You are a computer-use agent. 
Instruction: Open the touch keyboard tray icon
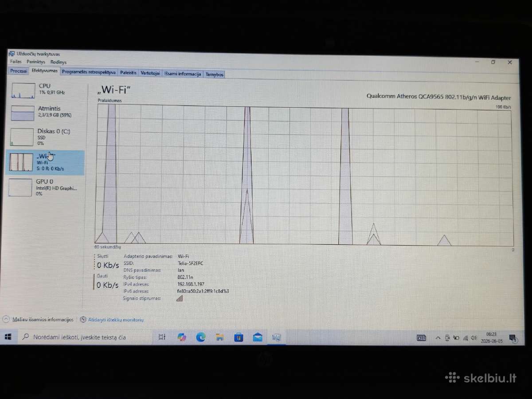coord(421,338)
